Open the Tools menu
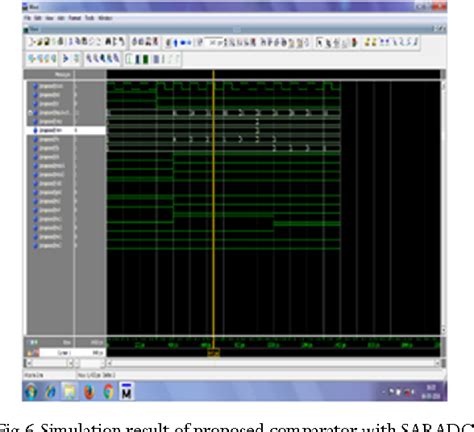 pyautogui.click(x=89, y=18)
